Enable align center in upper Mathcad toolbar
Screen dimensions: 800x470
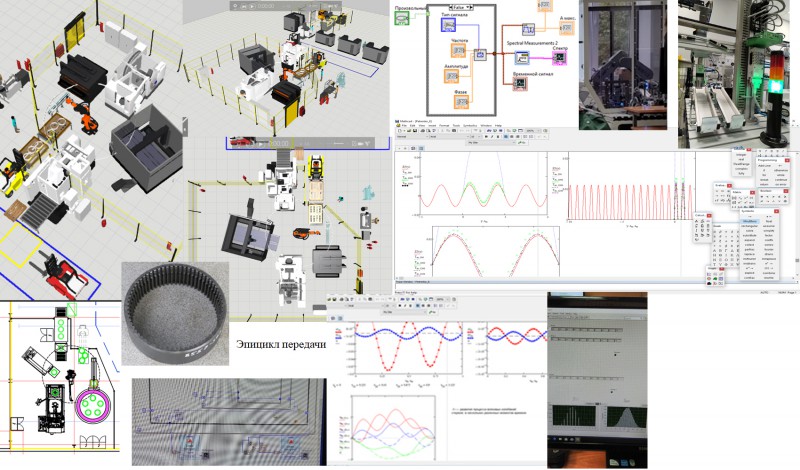click(x=512, y=137)
